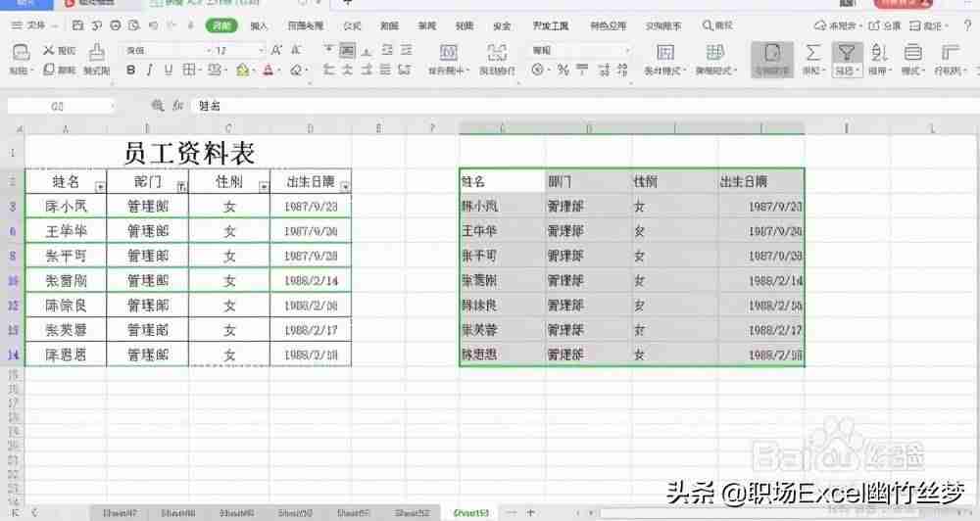
Task: Switch to the Page Layout tab
Action: (306, 25)
